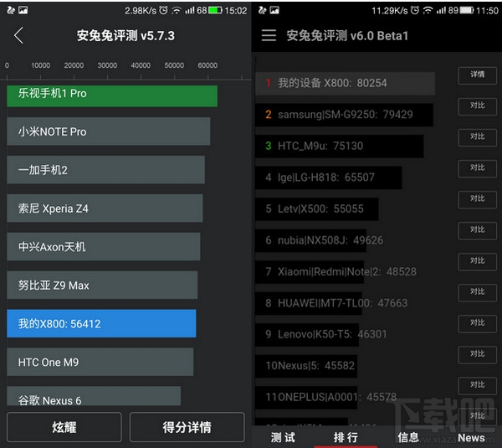Switch to the 测试 tab

[283, 437]
